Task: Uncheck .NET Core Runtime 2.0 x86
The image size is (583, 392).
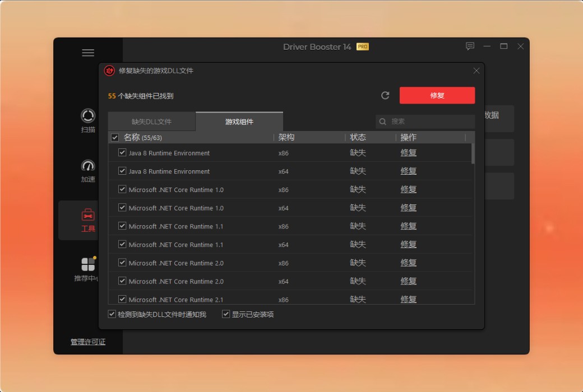Action: (x=122, y=262)
